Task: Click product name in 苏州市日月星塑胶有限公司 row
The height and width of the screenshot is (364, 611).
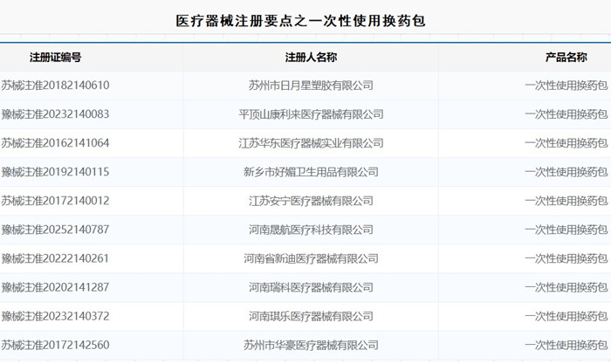Action: 566,86
